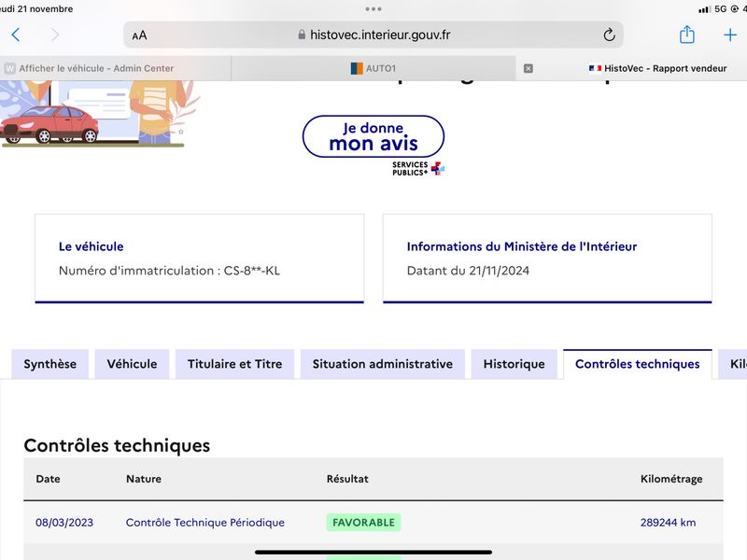Tap the 5G signal status indicator
Image resolution: width=747 pixels, height=560 pixels.
click(x=720, y=9)
